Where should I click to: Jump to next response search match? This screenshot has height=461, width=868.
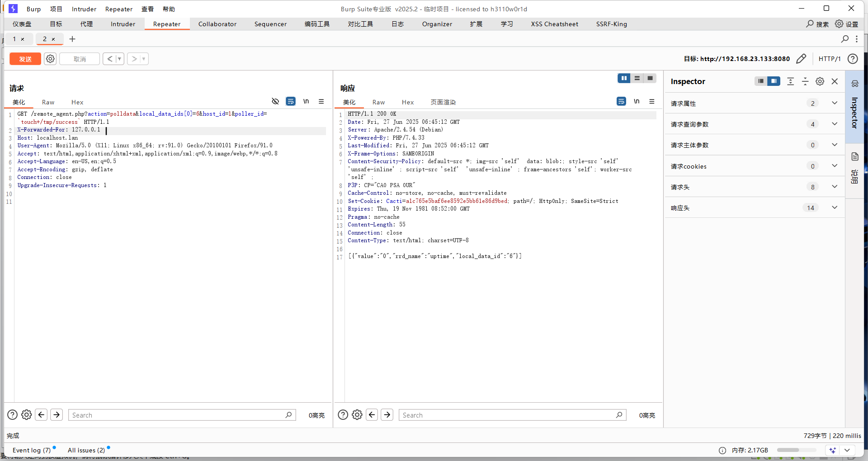tap(387, 415)
